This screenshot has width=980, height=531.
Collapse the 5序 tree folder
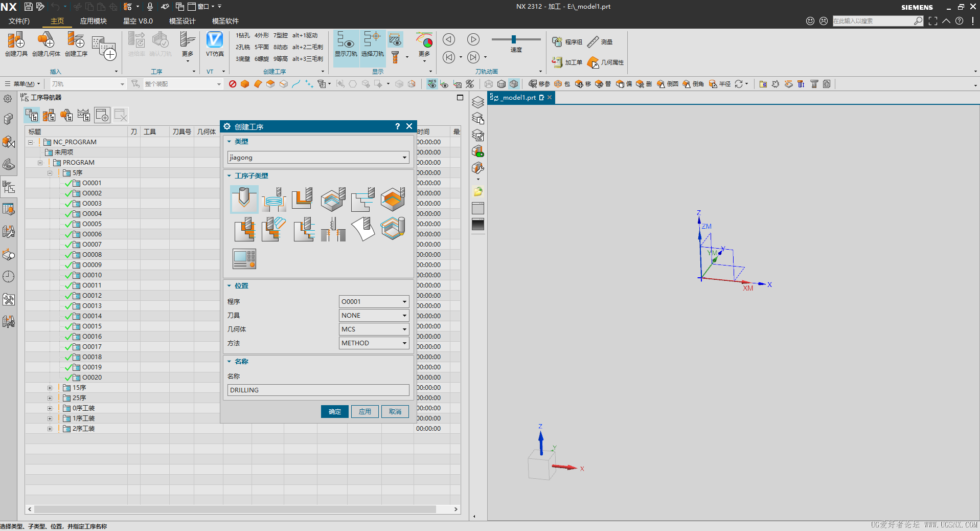pos(50,173)
